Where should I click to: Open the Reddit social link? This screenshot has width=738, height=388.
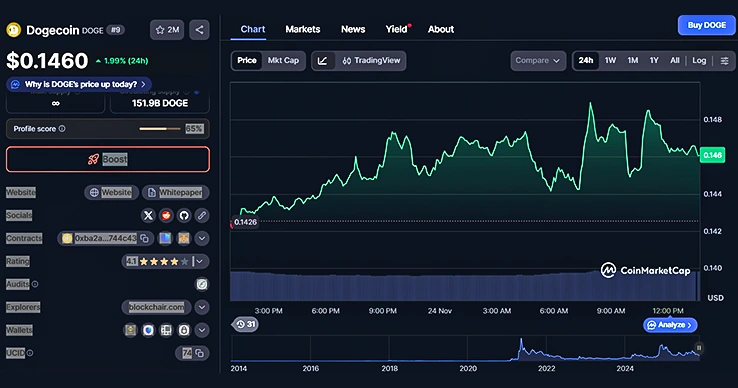[166, 215]
